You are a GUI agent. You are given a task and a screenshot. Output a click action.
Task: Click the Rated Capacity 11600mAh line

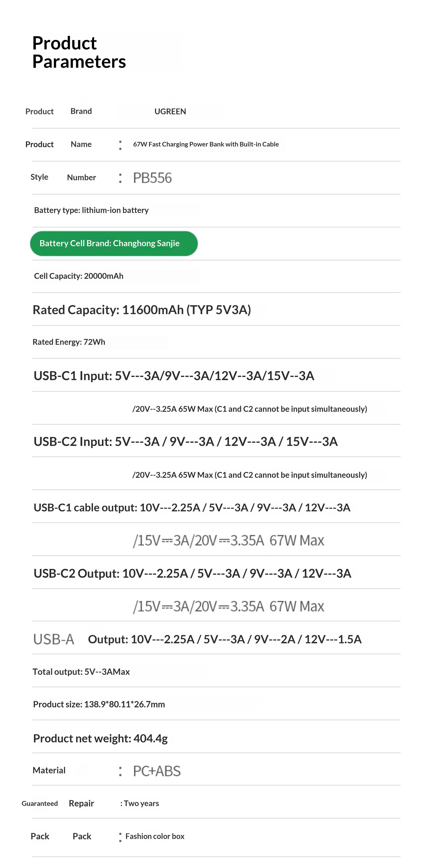tap(142, 310)
